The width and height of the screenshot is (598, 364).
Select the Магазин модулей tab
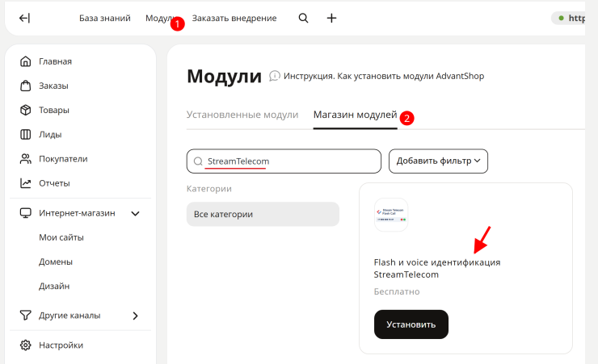coord(355,115)
